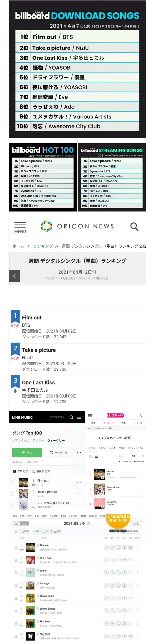The width and height of the screenshot is (154, 644).
Task: Click the ホーム breadcrumb link
Action: point(18,246)
